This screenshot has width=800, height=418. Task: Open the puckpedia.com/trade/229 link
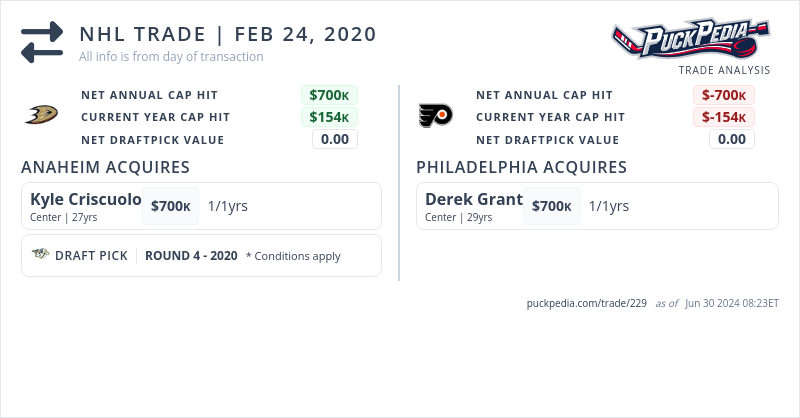click(586, 303)
